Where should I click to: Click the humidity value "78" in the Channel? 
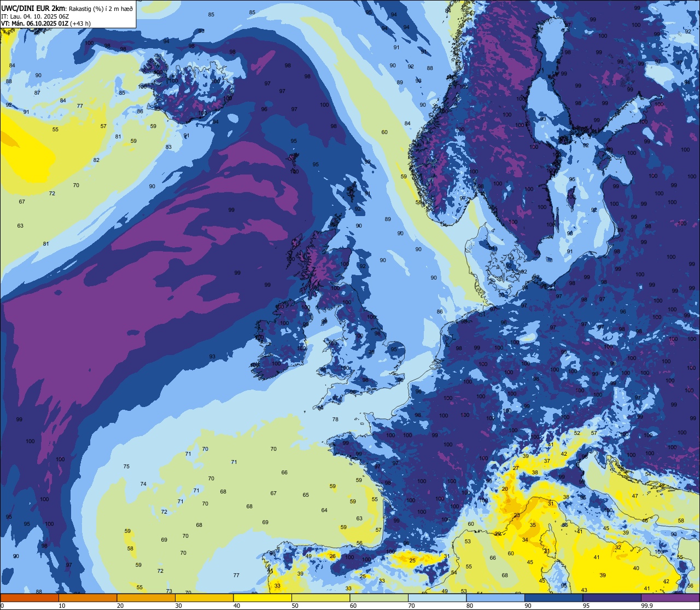pyautogui.click(x=335, y=419)
